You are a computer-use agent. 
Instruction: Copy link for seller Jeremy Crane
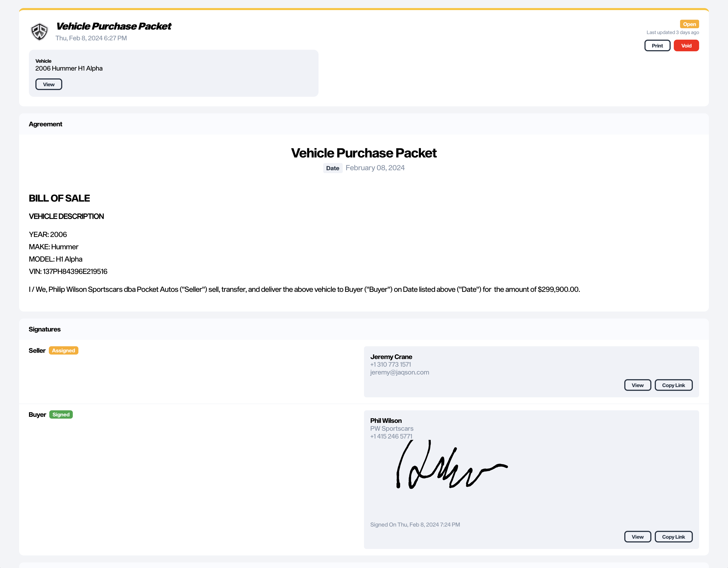point(673,385)
